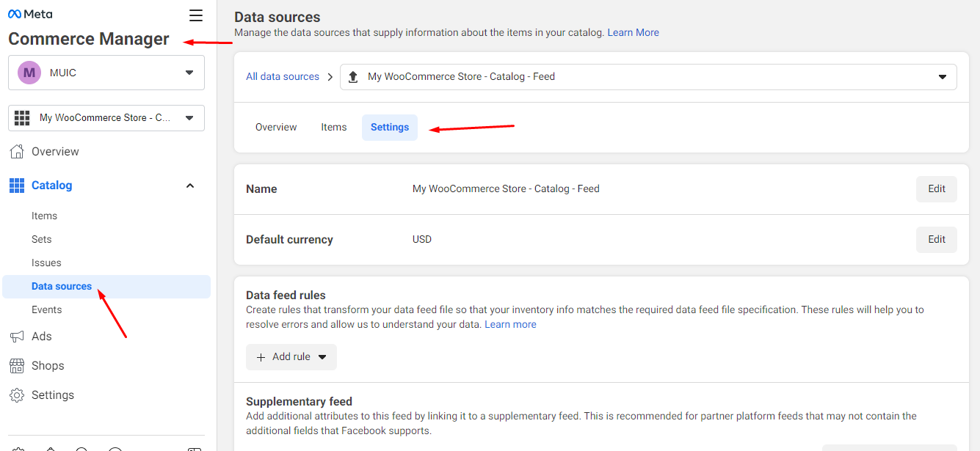Click the USD currency value

point(422,240)
